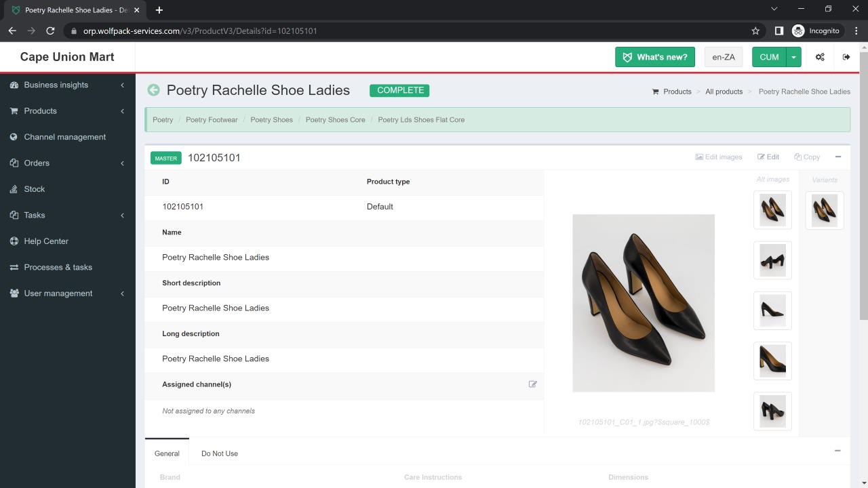Select the variant shoe thumbnail
Image resolution: width=868 pixels, height=488 pixels.
[x=825, y=210]
